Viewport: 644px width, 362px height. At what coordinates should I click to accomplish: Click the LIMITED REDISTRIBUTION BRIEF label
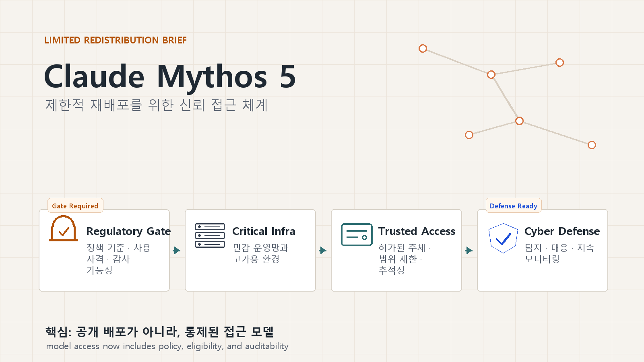(x=116, y=40)
